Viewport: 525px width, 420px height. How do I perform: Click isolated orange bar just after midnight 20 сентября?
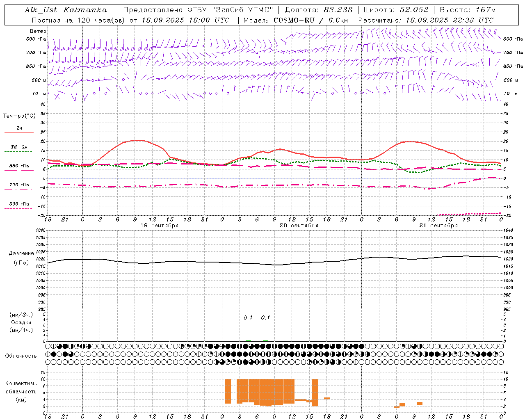(x=228, y=391)
